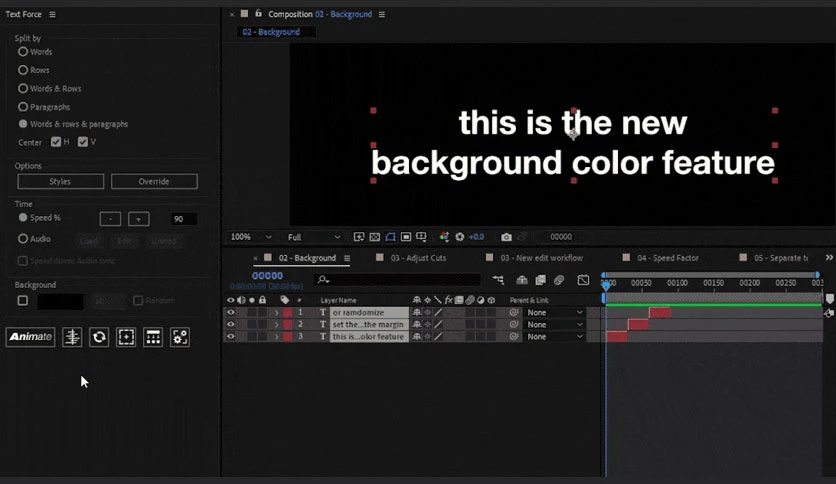Click the Override button
Image resolution: width=836 pixels, height=484 pixels.
tap(154, 181)
